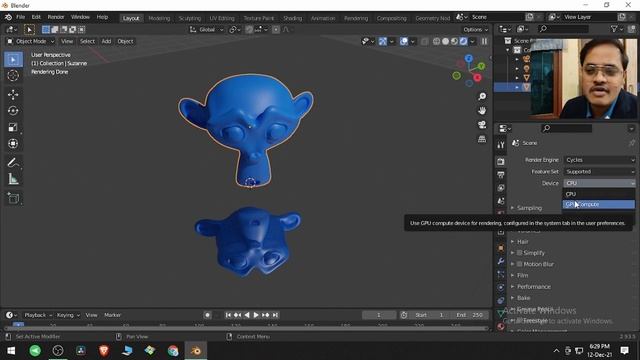Image resolution: width=640 pixels, height=360 pixels.
Task: Jump to the timeline end frame
Action: point(276,315)
